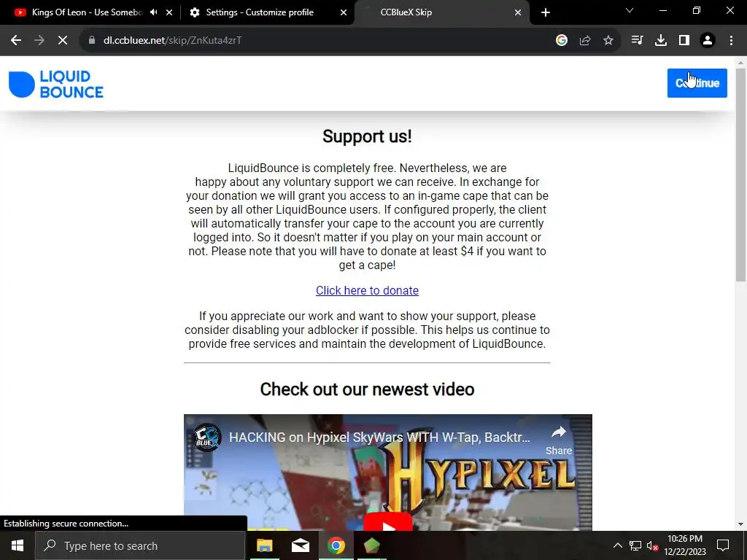Open the clock showing 10:26 PM

tap(684, 545)
